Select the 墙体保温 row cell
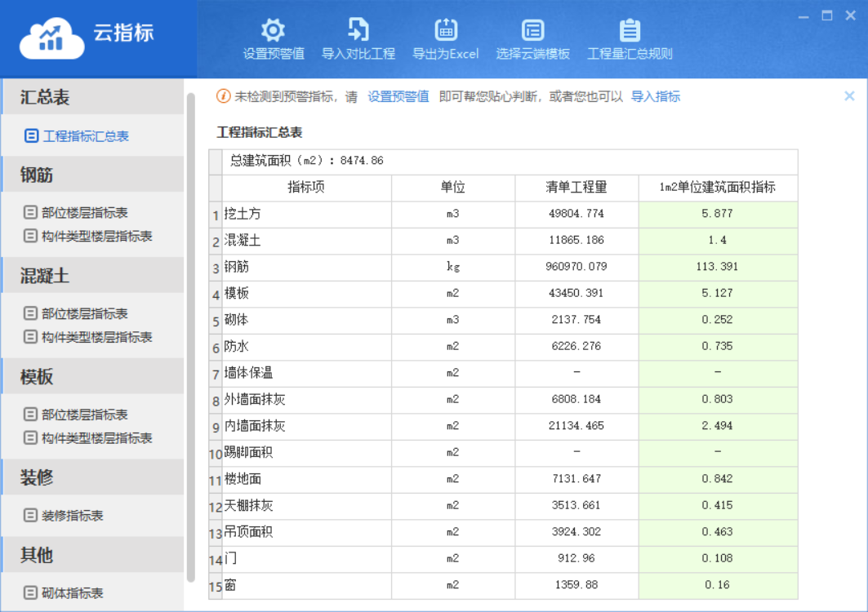Screen dimensions: 868x612 307,374
